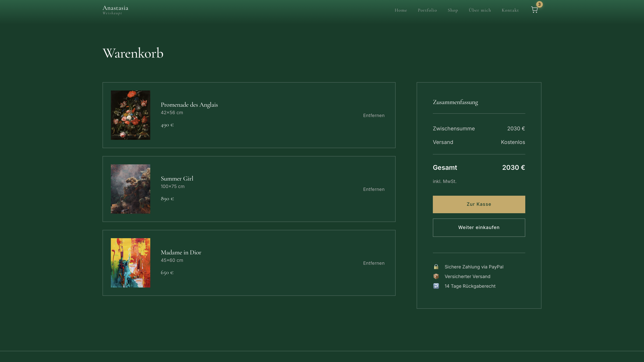
Task: Click the Weiter einkaufen button
Action: (478, 227)
